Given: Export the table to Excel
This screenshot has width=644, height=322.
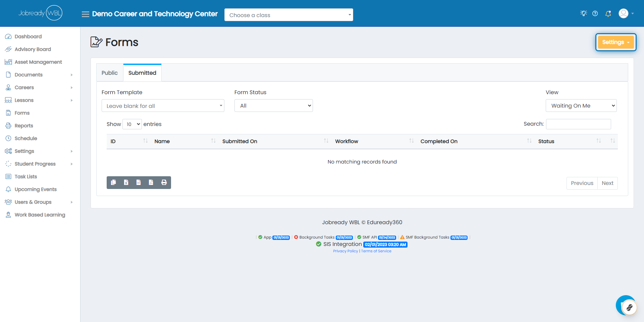Looking at the screenshot, I should coord(126,183).
